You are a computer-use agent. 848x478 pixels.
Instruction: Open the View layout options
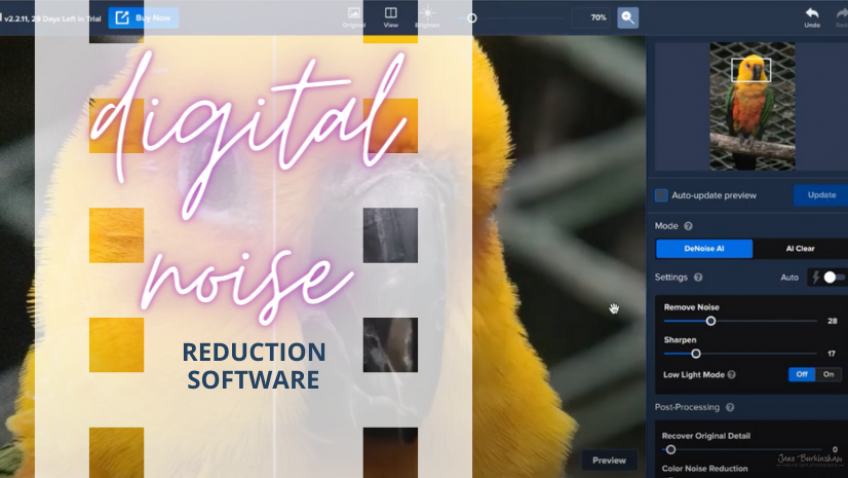390,17
